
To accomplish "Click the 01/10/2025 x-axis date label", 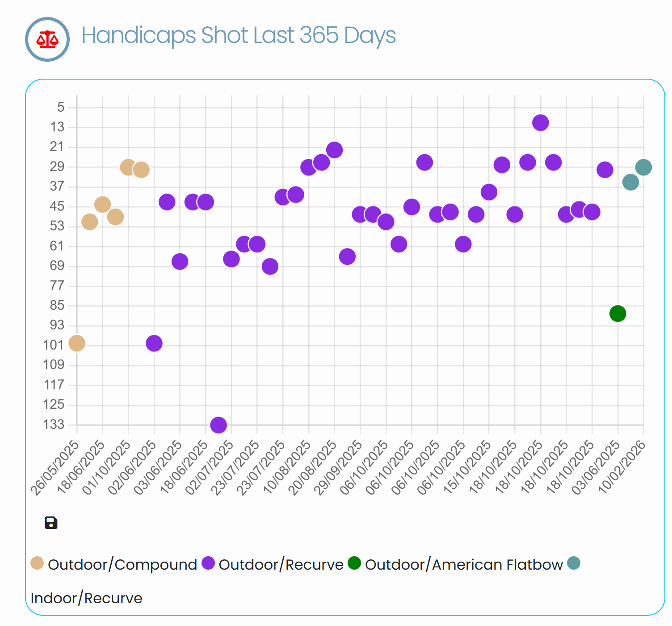I will pyautogui.click(x=107, y=467).
